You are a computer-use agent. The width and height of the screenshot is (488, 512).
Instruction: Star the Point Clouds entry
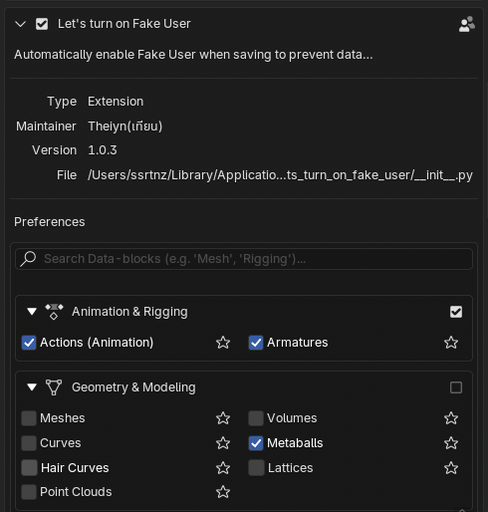tap(223, 492)
